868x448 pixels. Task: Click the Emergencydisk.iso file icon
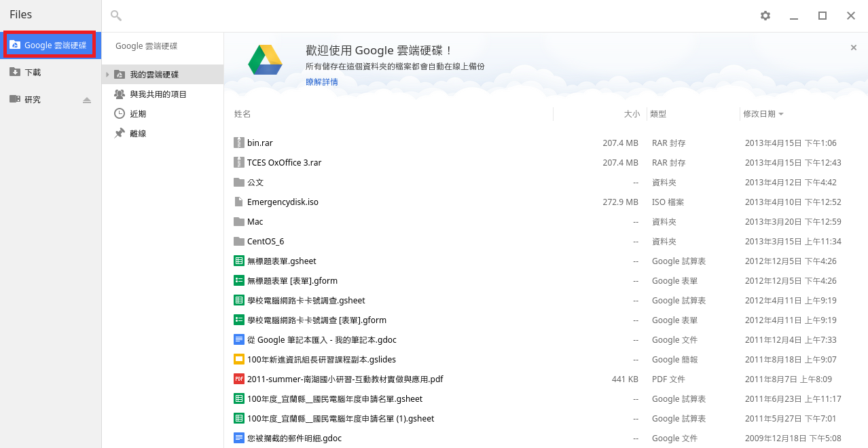coord(238,202)
